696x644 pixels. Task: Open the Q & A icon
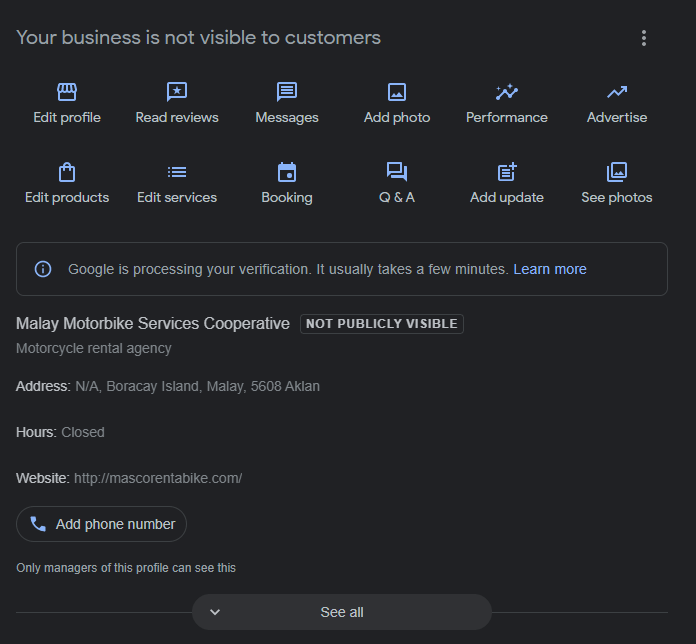pyautogui.click(x=397, y=172)
